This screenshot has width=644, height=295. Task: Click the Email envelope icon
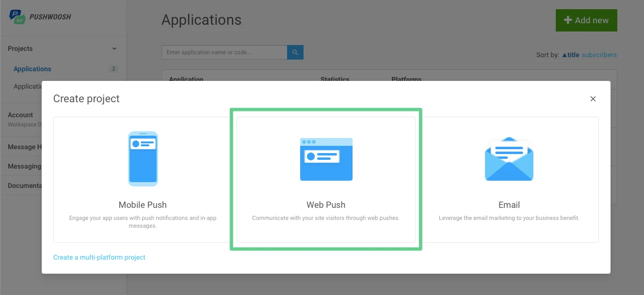[x=509, y=159]
